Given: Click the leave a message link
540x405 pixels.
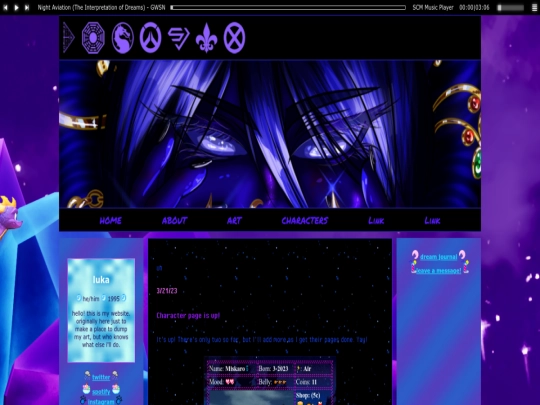Looking at the screenshot, I should 439,271.
